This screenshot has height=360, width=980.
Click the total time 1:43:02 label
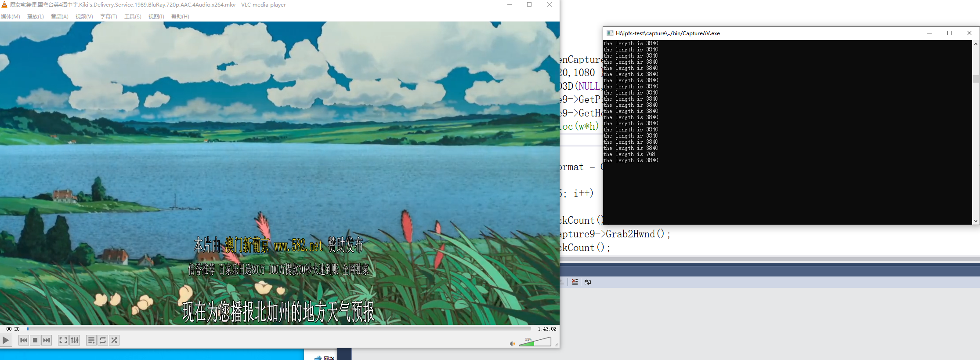[547, 329]
